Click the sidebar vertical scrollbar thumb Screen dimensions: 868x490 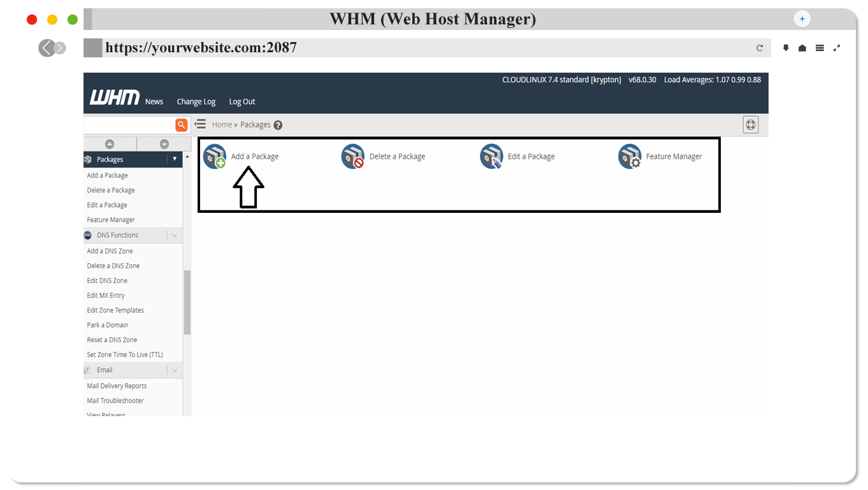coord(187,302)
